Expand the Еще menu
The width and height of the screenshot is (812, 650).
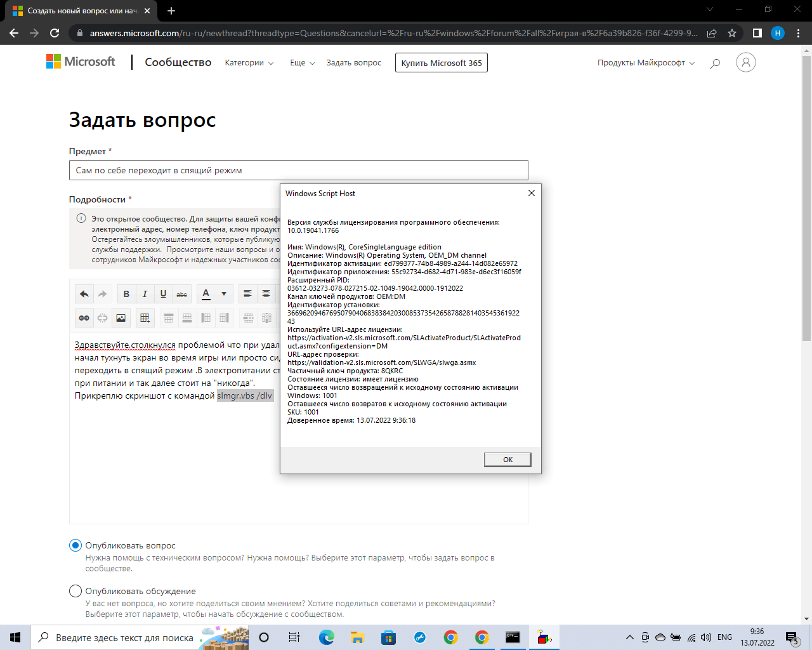[x=303, y=63]
